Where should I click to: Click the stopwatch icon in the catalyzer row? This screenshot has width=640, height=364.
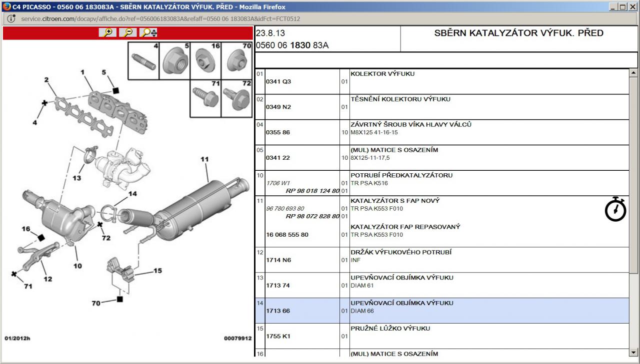tap(615, 209)
